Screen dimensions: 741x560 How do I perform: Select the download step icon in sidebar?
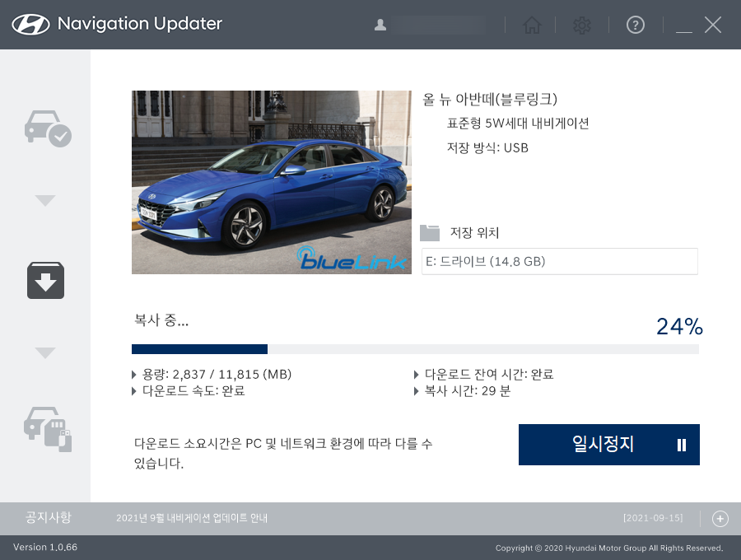point(45,280)
